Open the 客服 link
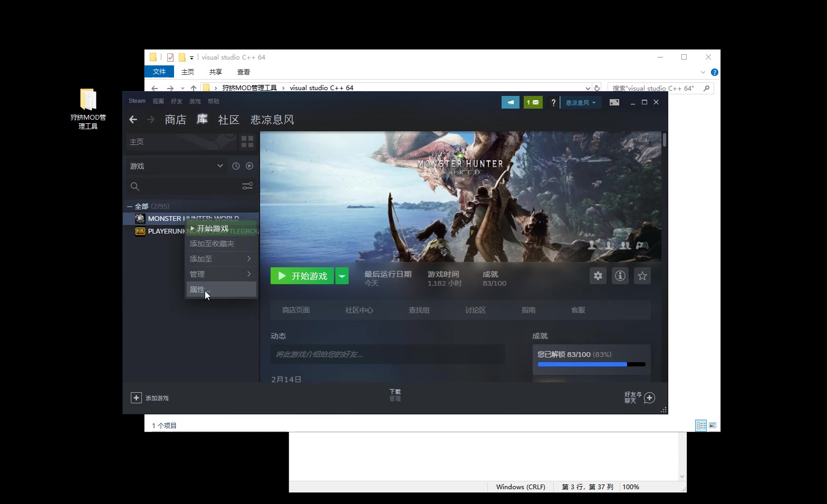 tap(578, 310)
